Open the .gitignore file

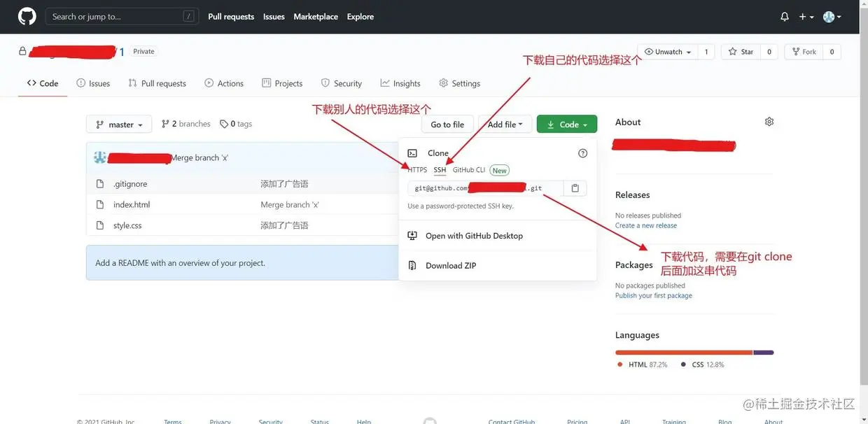click(130, 184)
